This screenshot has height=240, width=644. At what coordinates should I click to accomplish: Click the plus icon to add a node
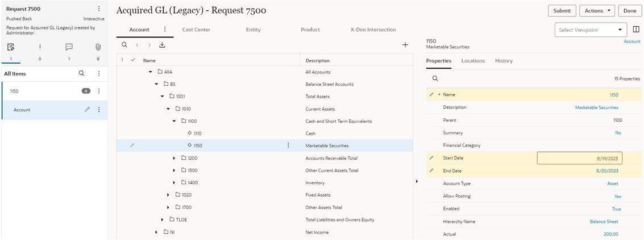point(405,45)
